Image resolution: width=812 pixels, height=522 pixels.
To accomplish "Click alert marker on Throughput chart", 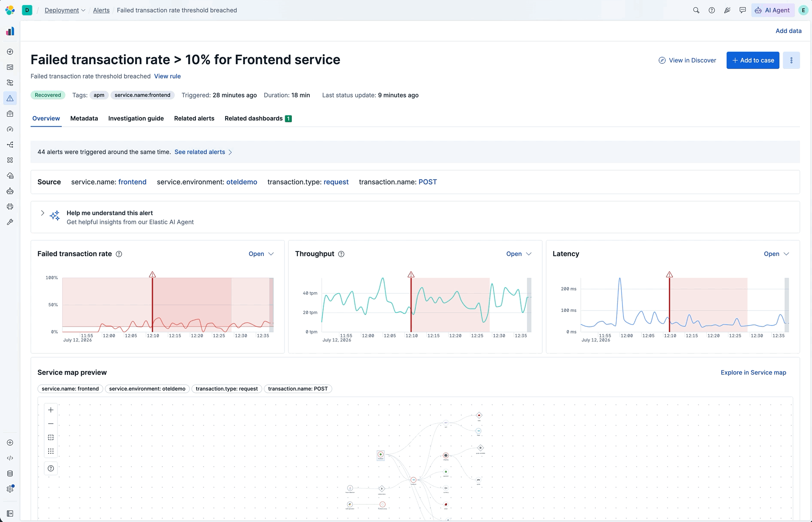I will click(411, 274).
